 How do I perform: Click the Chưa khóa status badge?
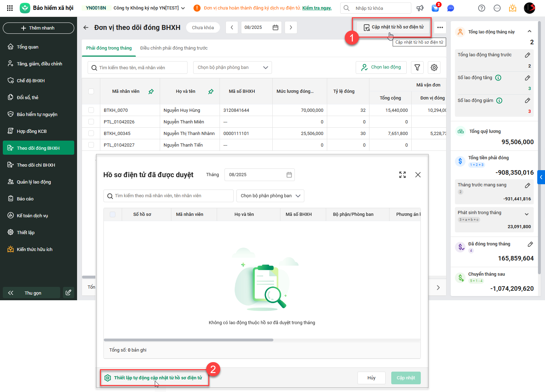click(203, 27)
